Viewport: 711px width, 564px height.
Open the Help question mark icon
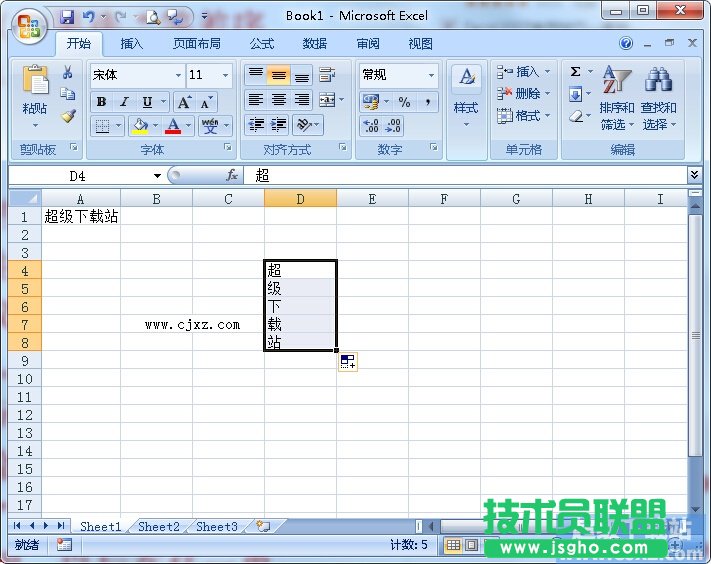pyautogui.click(x=626, y=44)
